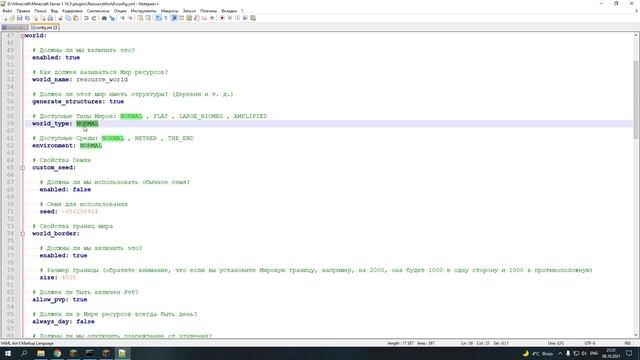
Task: Click the Open file toolbar icon
Action: 12,18
